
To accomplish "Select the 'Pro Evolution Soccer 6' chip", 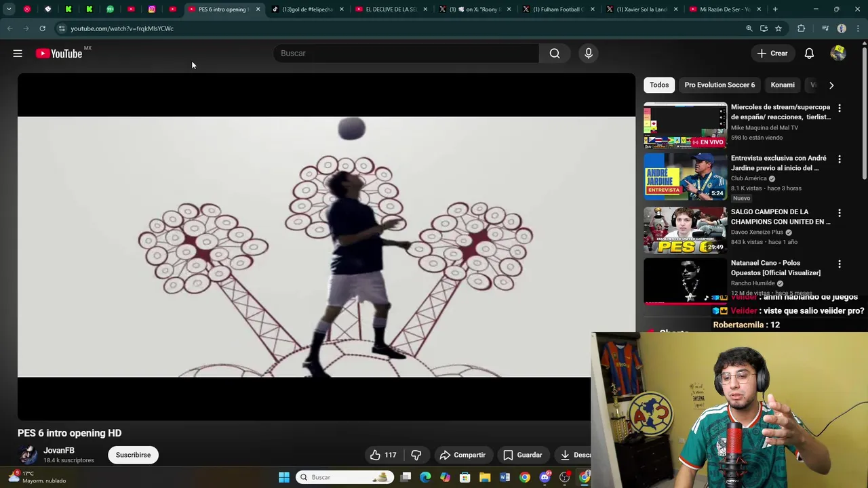I will [x=719, y=85].
